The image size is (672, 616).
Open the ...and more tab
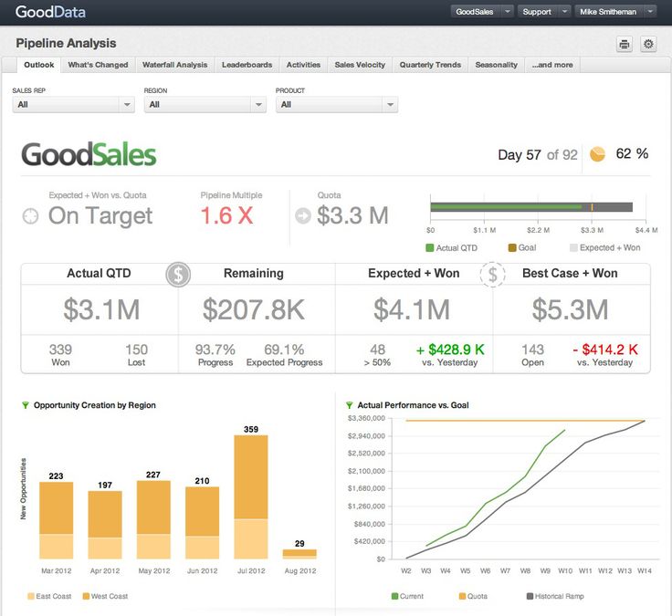[x=552, y=65]
